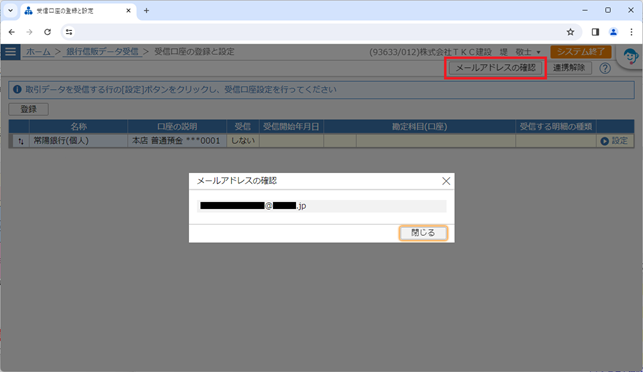Viewport: 643px width, 372px height.
Task: Reload the page with refresh icon
Action: tap(48, 32)
